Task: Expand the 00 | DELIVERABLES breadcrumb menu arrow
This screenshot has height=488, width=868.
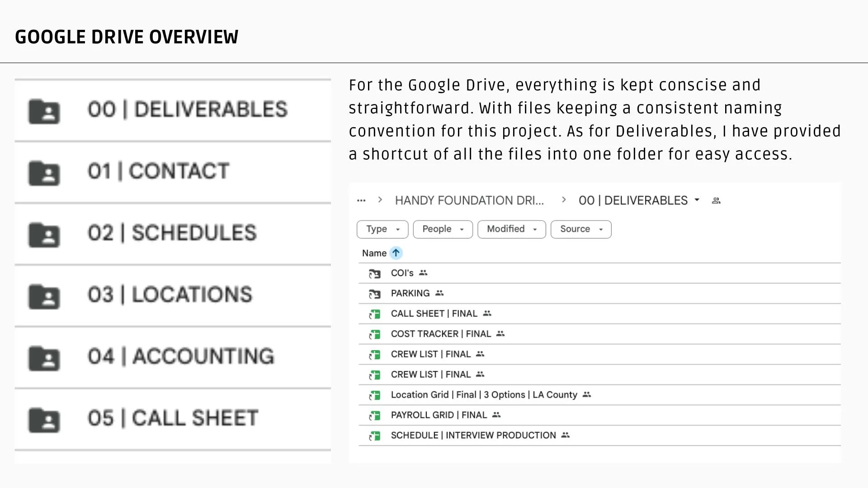Action: [697, 200]
